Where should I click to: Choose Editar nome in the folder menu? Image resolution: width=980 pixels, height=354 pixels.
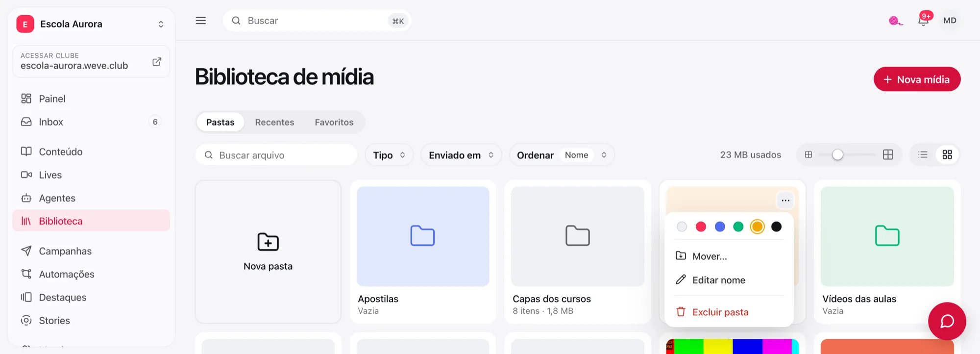[x=729, y=280]
